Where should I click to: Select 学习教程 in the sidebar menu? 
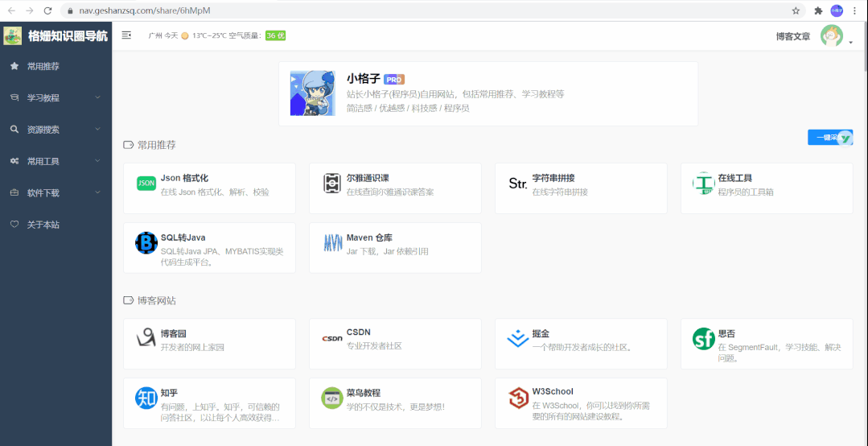tap(56, 97)
